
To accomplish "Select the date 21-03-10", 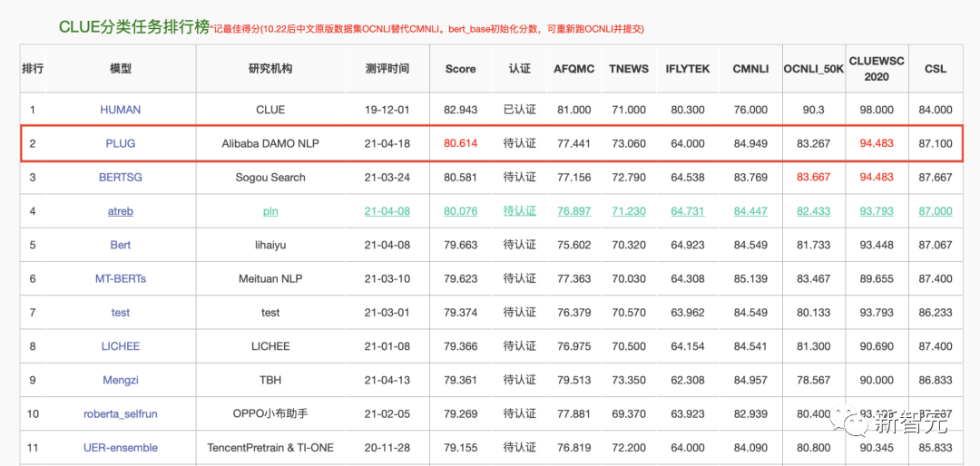I will coord(387,278).
